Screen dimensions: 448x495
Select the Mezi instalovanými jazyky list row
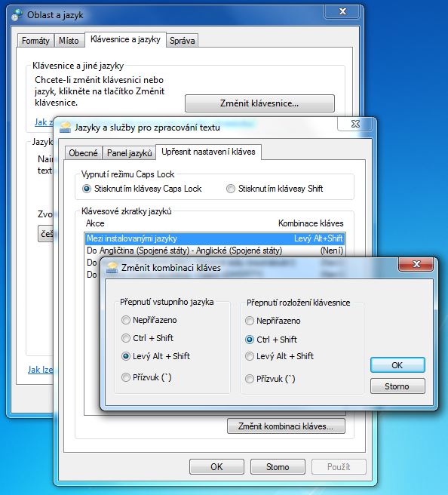[x=215, y=238]
